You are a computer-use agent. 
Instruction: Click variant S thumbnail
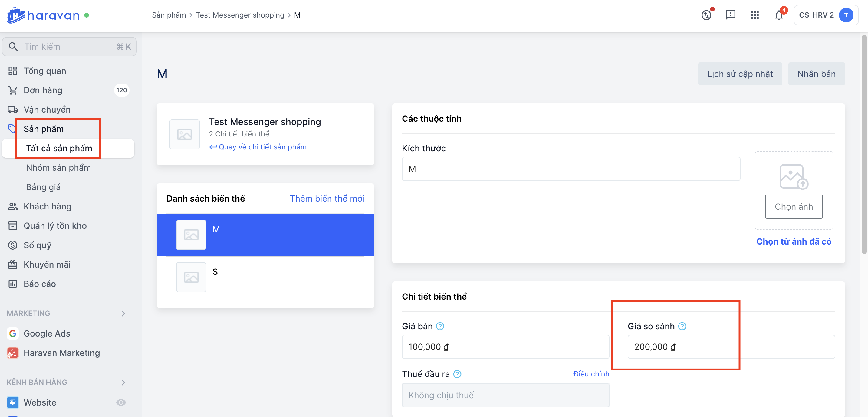191,277
